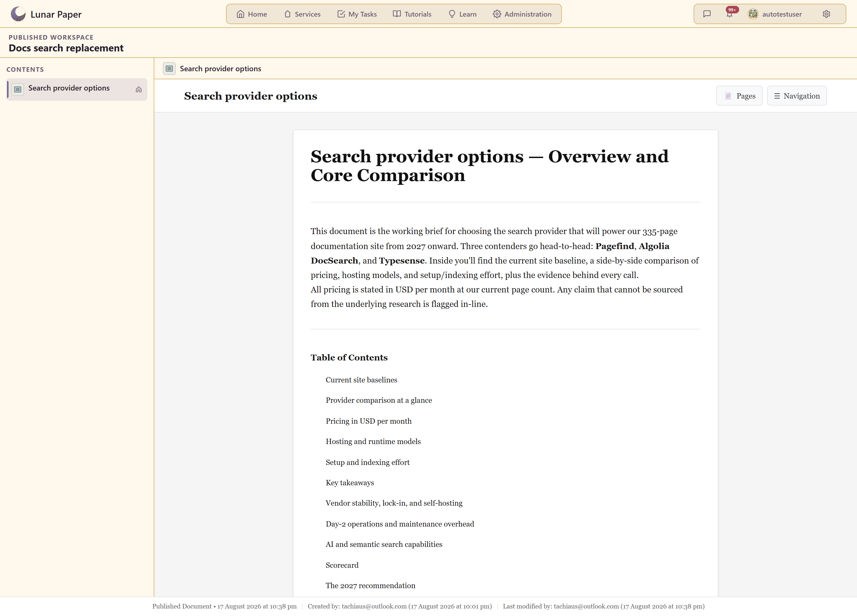Open My Tasks in top navigation
The width and height of the screenshot is (857, 616).
pyautogui.click(x=357, y=14)
